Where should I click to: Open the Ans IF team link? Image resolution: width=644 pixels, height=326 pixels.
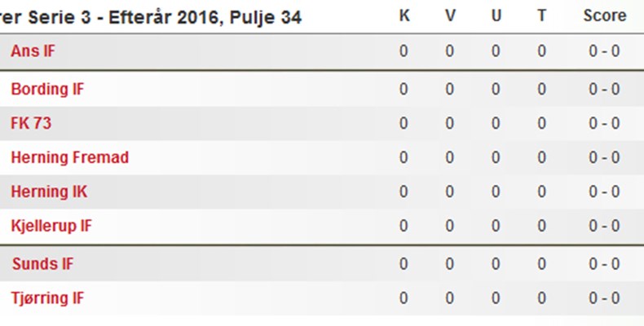pyautogui.click(x=33, y=51)
